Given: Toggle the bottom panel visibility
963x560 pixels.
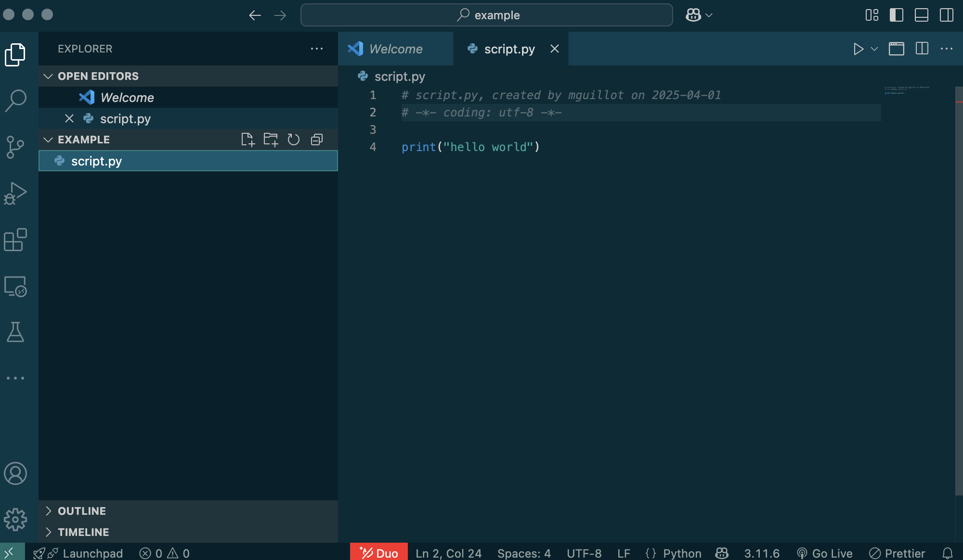Looking at the screenshot, I should point(921,15).
